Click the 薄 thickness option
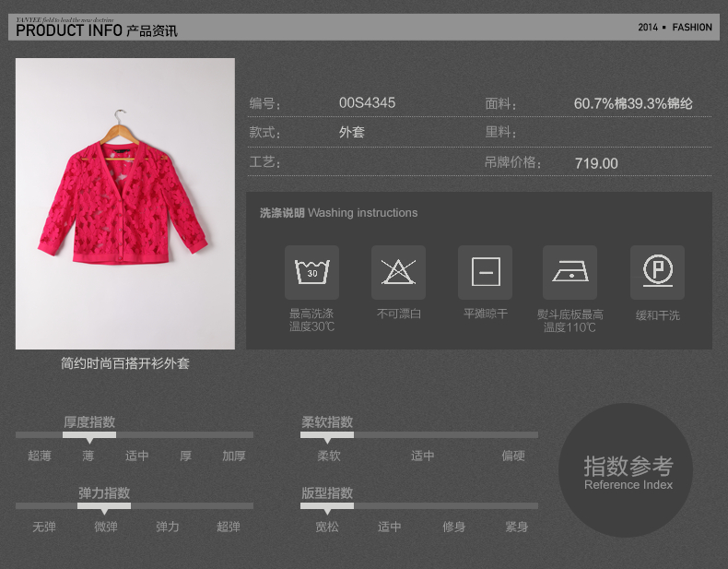 tap(88, 456)
